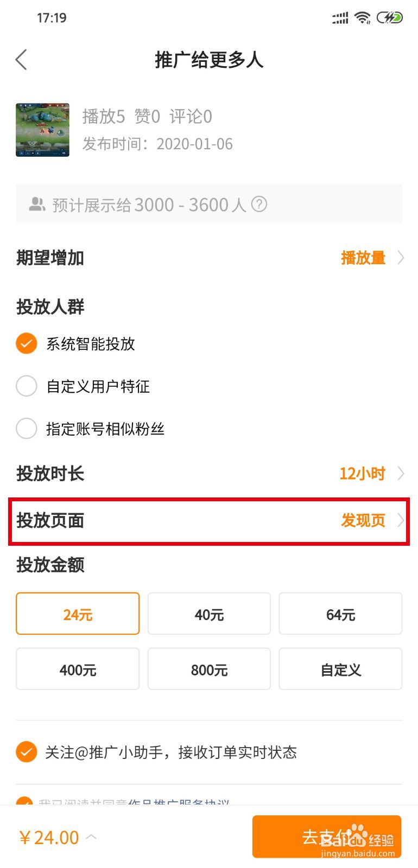Image resolution: width=418 pixels, height=868 pixels.
Task: Tap the question mark help icon
Action: [x=259, y=205]
